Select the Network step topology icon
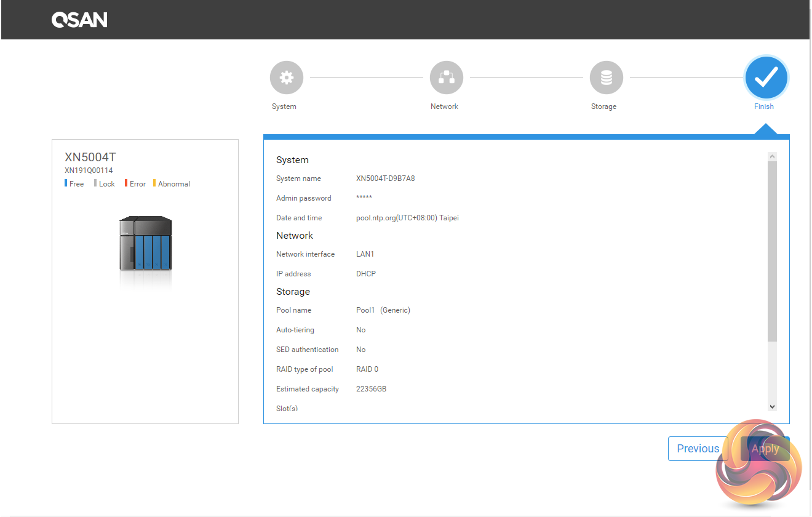This screenshot has width=812, height=517. [x=446, y=78]
